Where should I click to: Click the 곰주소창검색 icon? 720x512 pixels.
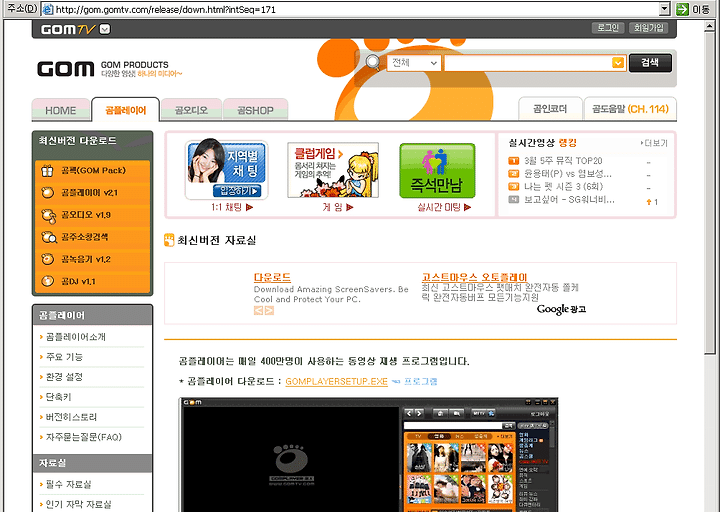click(48, 237)
